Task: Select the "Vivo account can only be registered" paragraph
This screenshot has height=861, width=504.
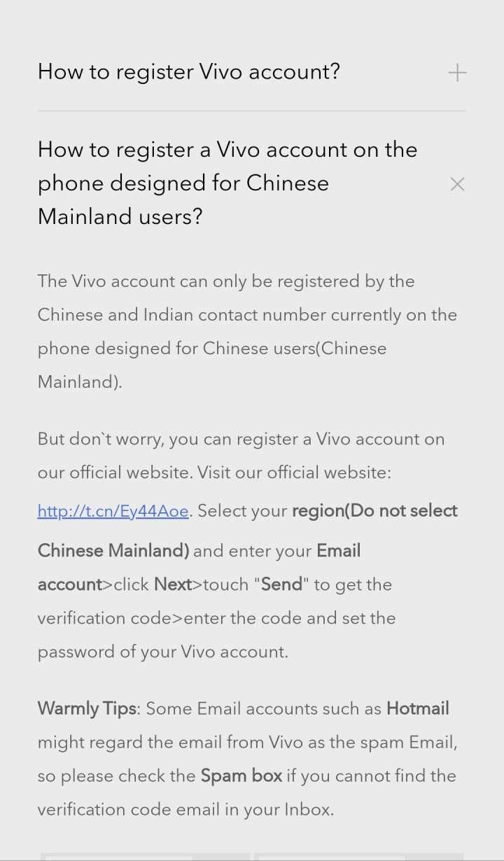Action: (x=247, y=332)
